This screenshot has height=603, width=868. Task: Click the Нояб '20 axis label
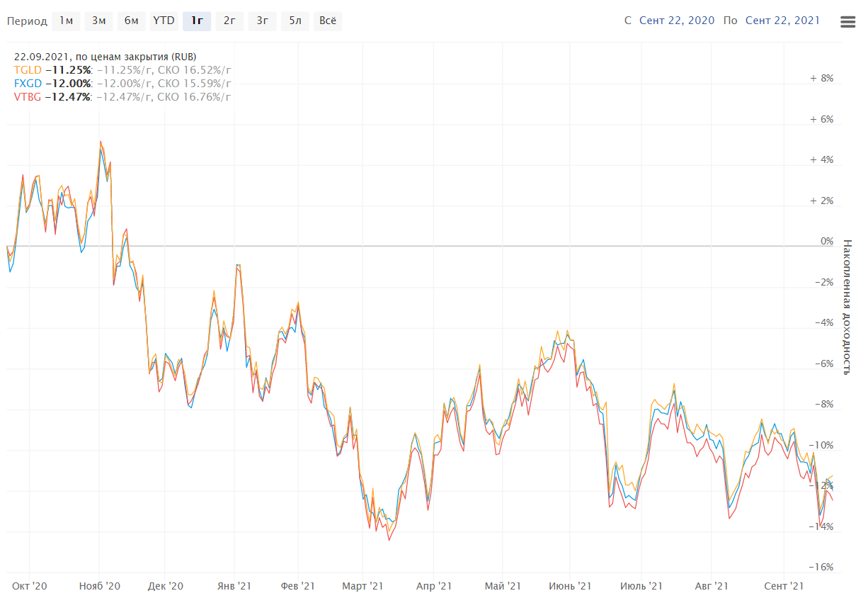(99, 586)
